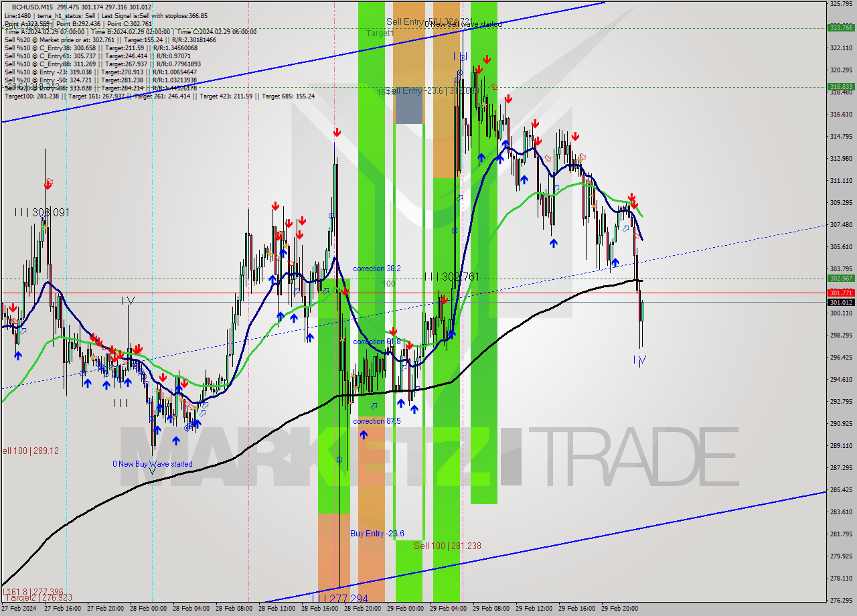Click the red 301.771 price tag

tap(841, 293)
